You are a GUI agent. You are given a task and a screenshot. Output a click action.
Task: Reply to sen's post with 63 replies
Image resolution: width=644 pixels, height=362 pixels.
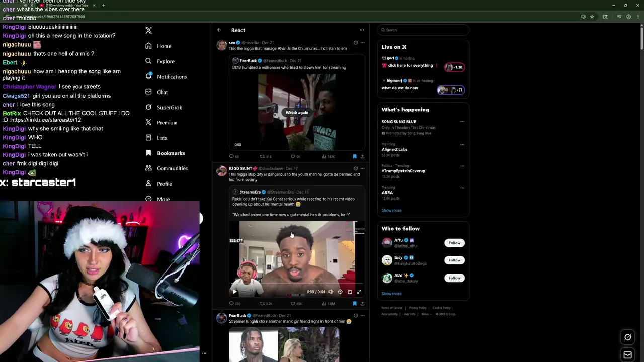coord(234,156)
